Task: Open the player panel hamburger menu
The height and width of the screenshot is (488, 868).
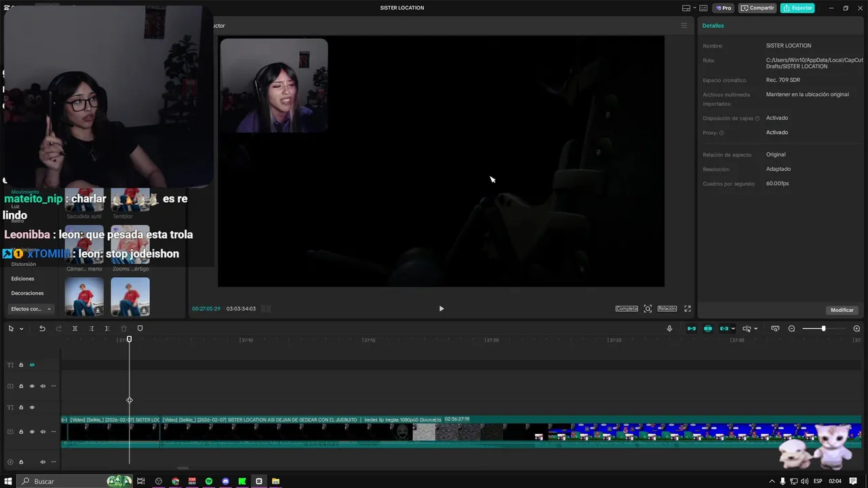Action: click(684, 26)
